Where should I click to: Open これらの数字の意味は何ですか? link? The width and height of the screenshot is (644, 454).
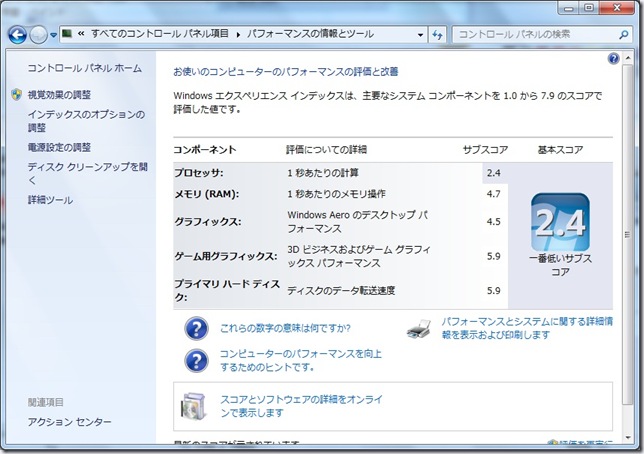[285, 328]
